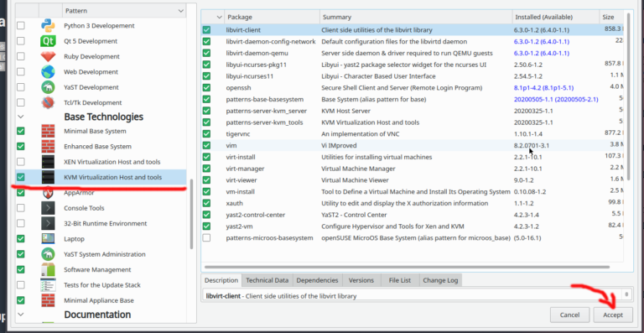The height and width of the screenshot is (333, 644).
Task: Click the description panel scroll stepper
Action: coord(626,294)
